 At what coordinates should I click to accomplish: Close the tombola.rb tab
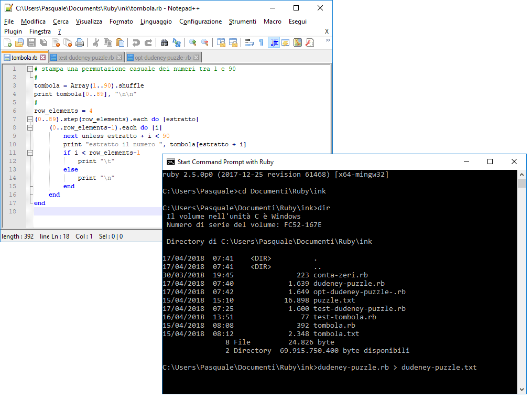pyautogui.click(x=43, y=57)
